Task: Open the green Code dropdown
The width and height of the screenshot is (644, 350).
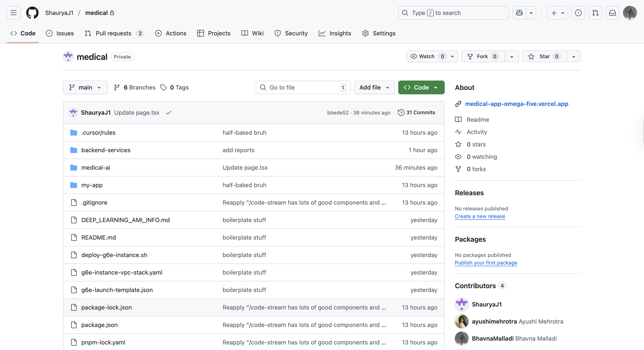Action: [x=421, y=87]
